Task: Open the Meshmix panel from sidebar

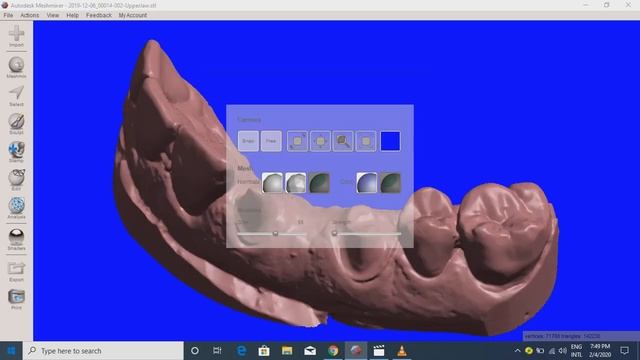Action: tap(16, 67)
